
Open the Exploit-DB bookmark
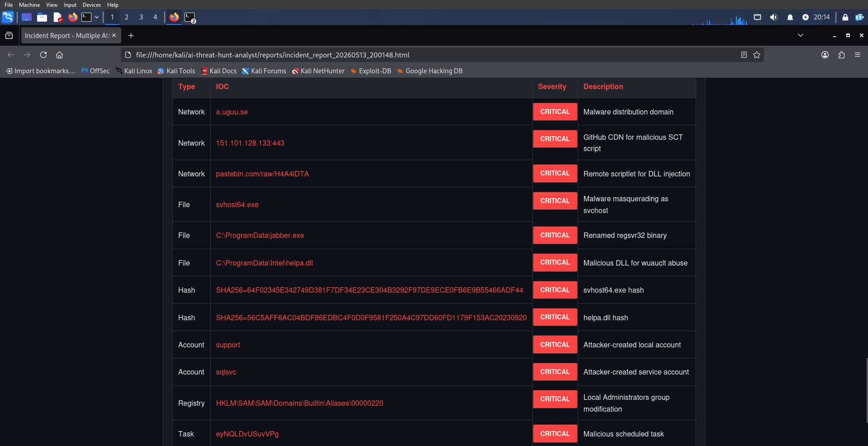click(370, 71)
